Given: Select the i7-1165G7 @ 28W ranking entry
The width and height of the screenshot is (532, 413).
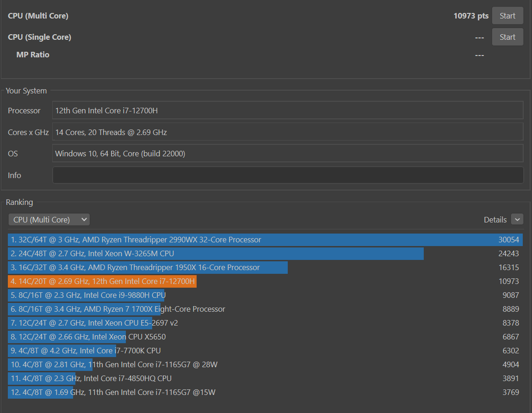Looking at the screenshot, I should (x=266, y=365).
